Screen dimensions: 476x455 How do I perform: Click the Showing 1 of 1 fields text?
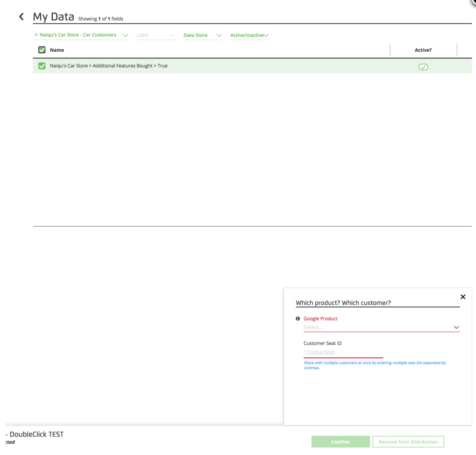pos(101,19)
